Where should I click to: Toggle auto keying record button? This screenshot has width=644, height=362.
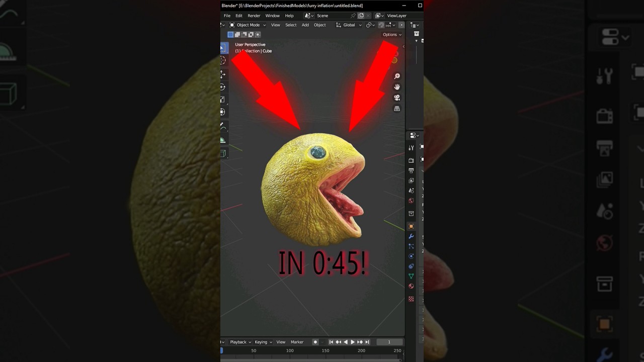[x=315, y=342]
